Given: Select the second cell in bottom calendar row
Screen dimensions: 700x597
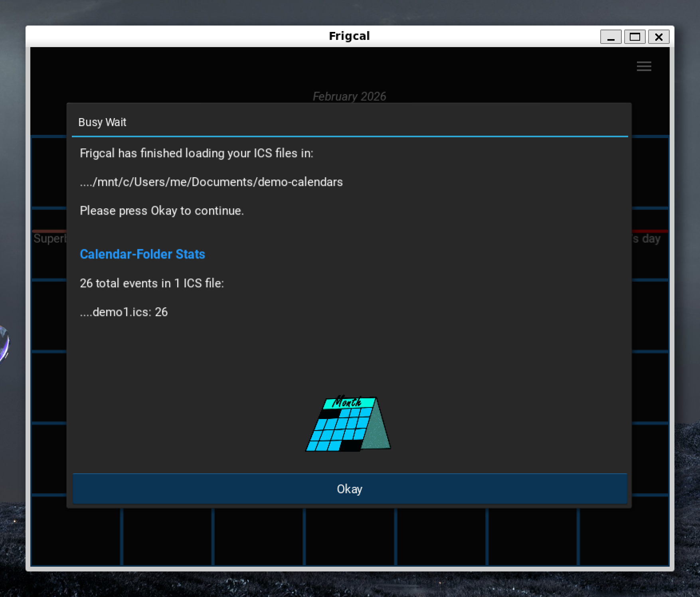Looking at the screenshot, I should [167, 537].
